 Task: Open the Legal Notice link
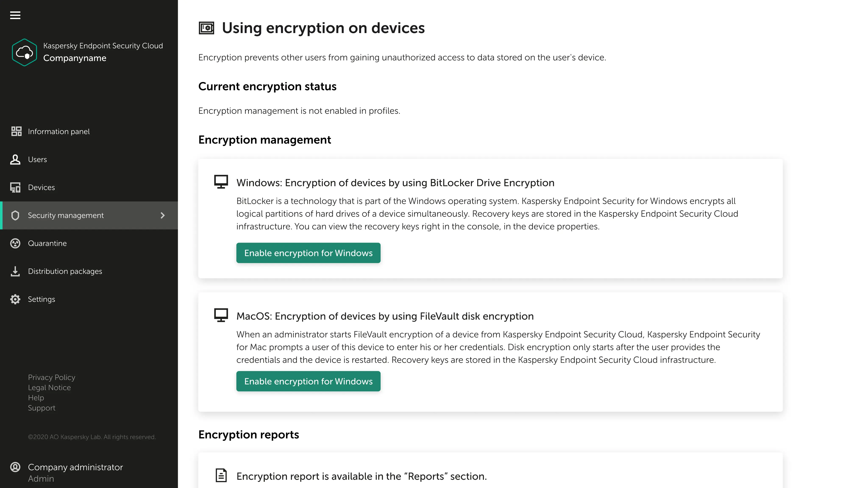tap(49, 388)
